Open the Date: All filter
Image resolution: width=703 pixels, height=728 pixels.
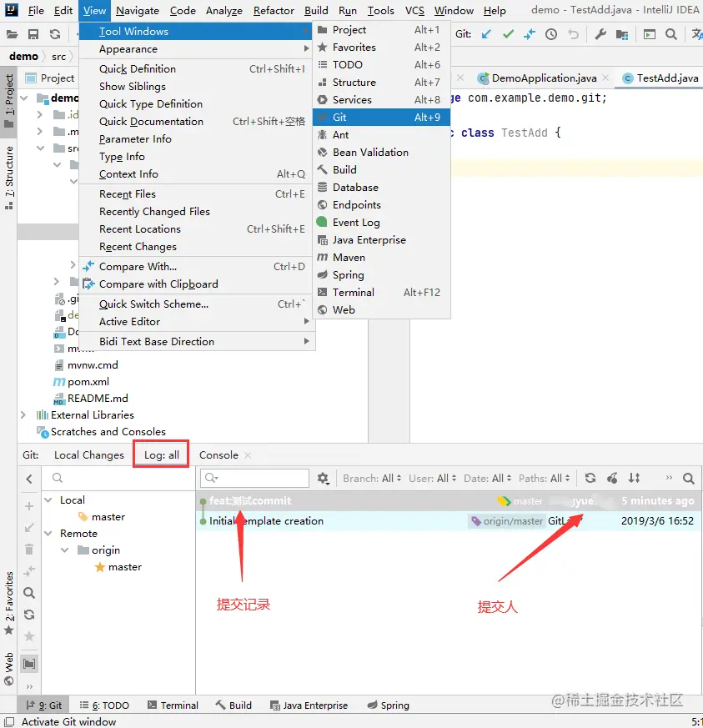488,478
